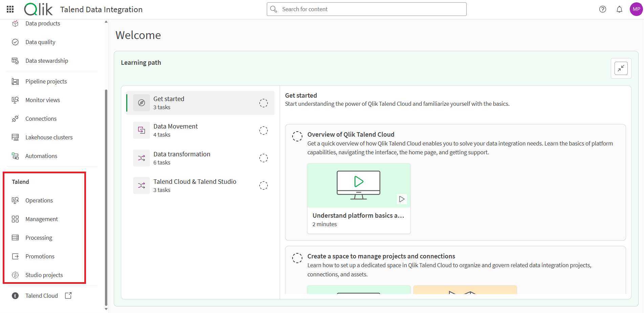This screenshot has height=313, width=644.
Task: Open the MP user profile avatar
Action: point(636,9)
